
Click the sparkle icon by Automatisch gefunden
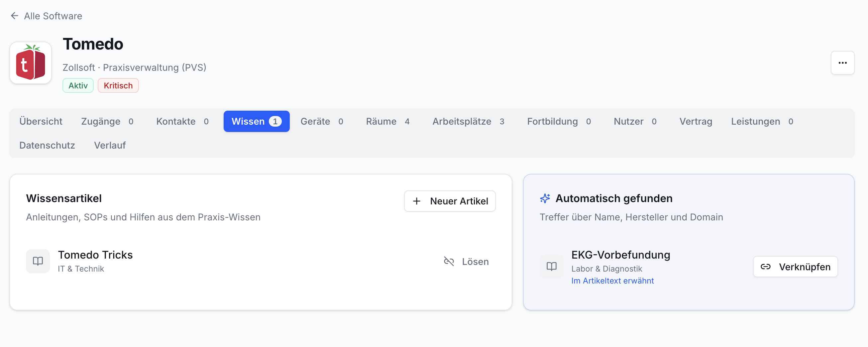pyautogui.click(x=545, y=198)
